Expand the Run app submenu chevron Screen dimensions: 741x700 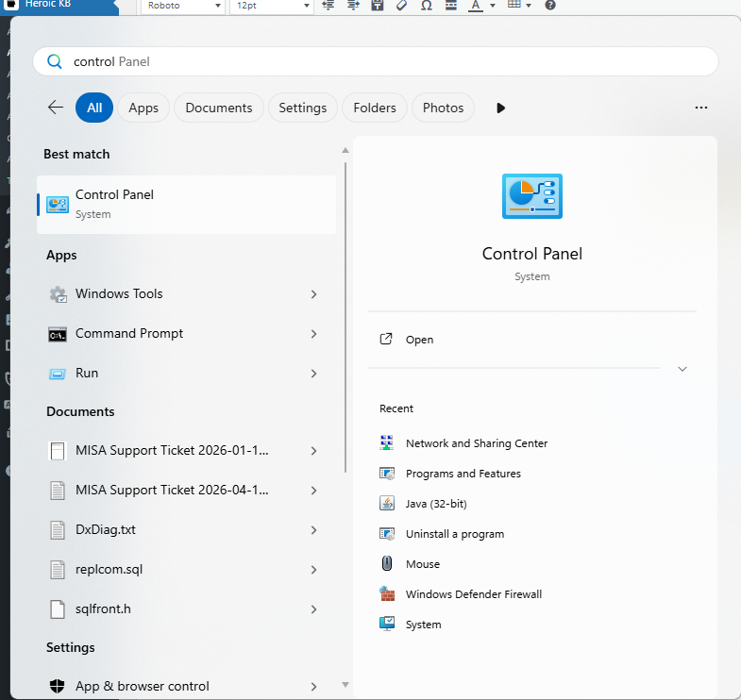[313, 374]
